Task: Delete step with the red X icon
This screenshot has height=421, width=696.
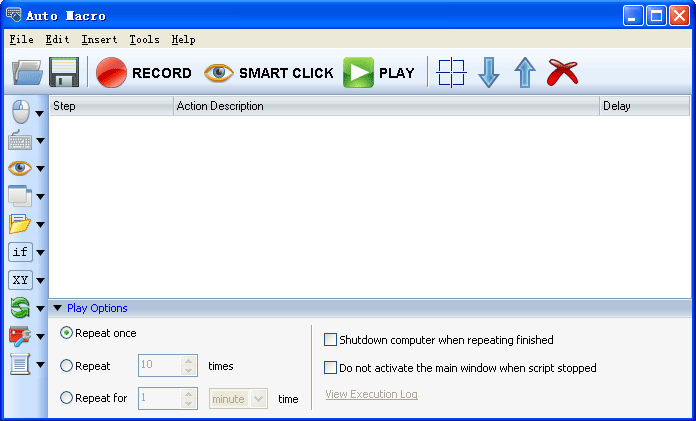Action: [562, 73]
